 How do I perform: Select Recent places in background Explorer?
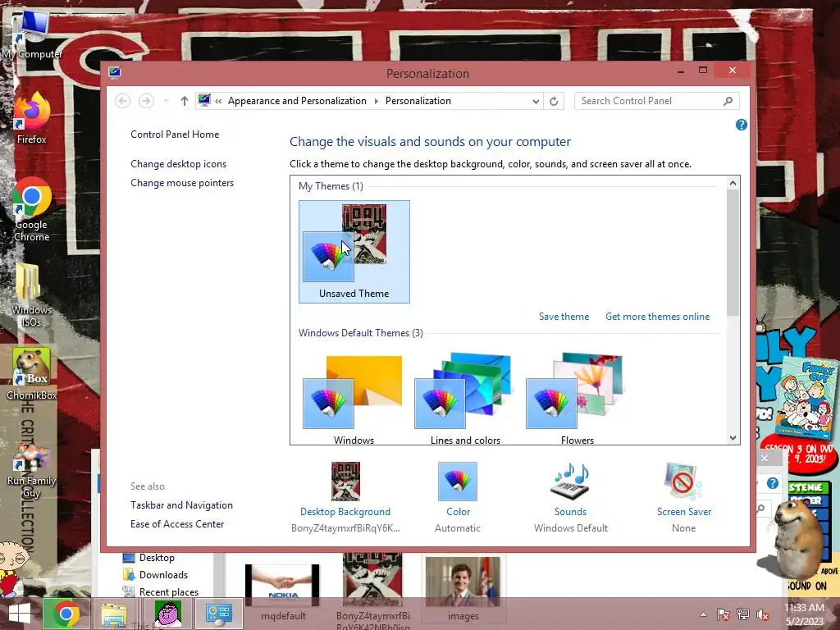[x=161, y=592]
